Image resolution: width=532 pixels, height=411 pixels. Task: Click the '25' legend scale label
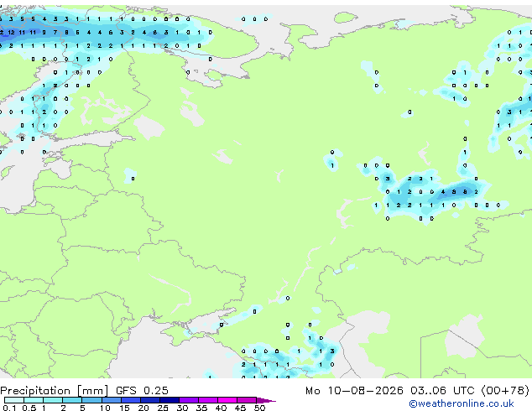click(x=163, y=408)
